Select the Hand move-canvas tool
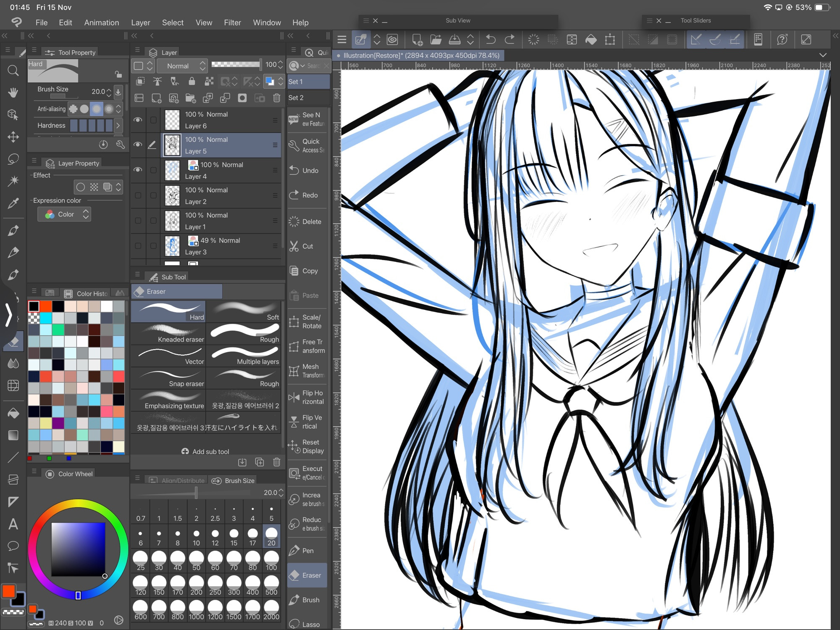Image resolution: width=840 pixels, height=630 pixels. [x=13, y=92]
